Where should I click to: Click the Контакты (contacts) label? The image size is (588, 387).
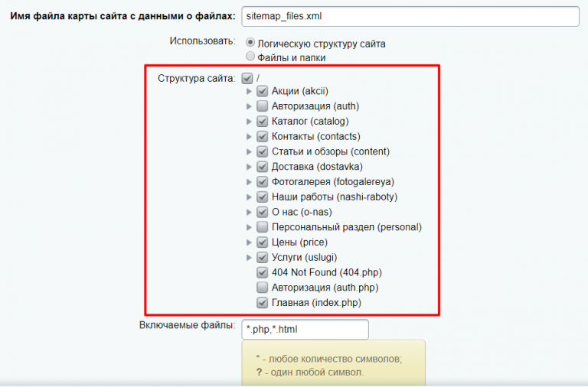[x=315, y=136]
